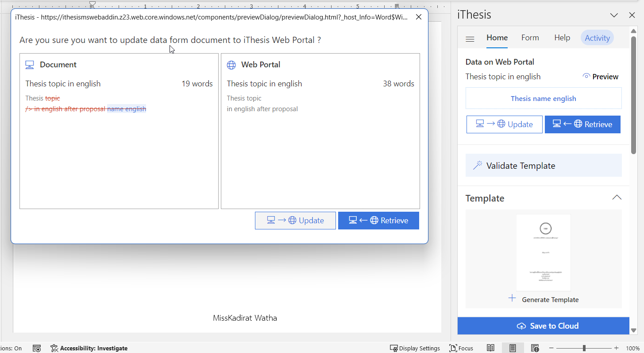Switch to Focus mode
This screenshot has width=644, height=353.
(x=461, y=349)
